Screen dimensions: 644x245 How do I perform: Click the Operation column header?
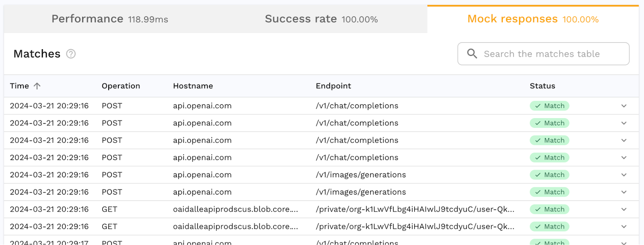tap(121, 86)
